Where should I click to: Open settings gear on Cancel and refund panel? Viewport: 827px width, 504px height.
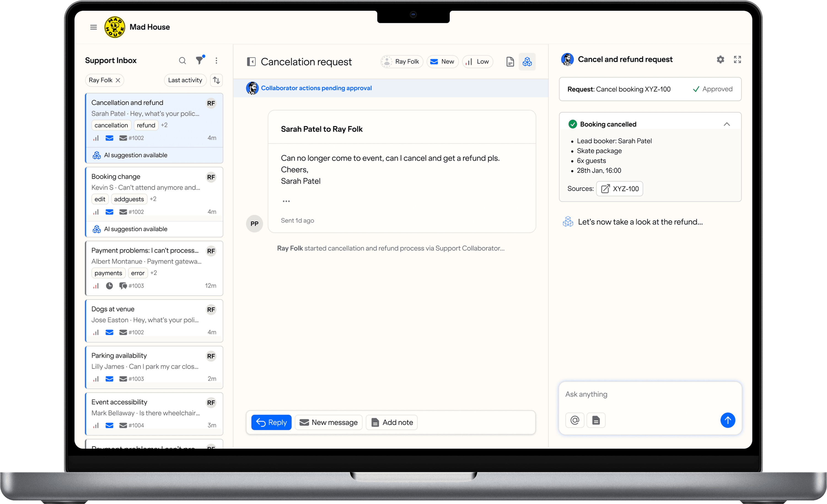click(x=720, y=60)
